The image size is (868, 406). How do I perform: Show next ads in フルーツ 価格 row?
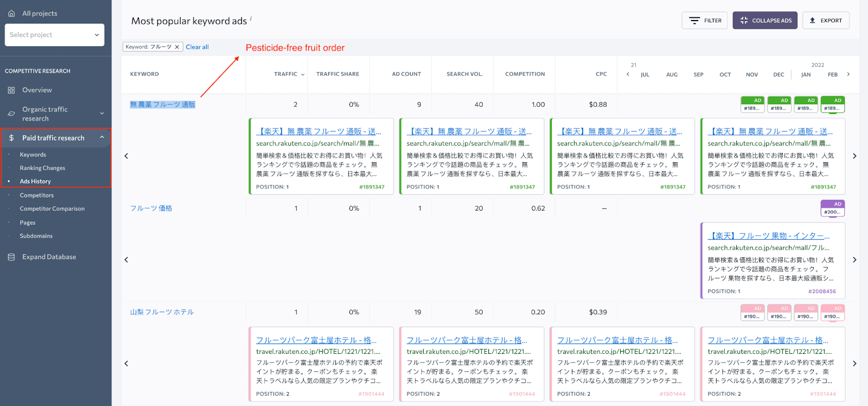coord(854,259)
